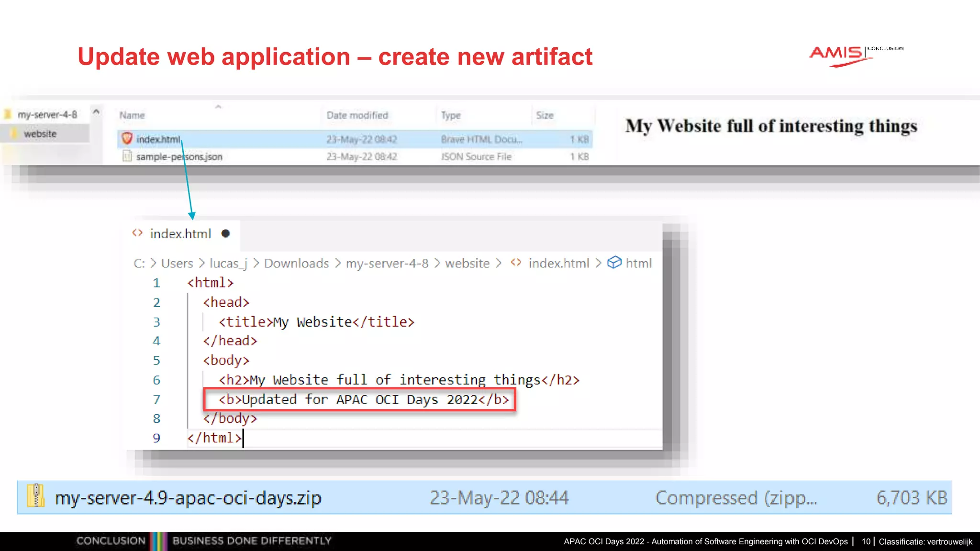This screenshot has width=980, height=551.
Task: Click the JSON file icon for sample-persons.json
Action: point(127,156)
